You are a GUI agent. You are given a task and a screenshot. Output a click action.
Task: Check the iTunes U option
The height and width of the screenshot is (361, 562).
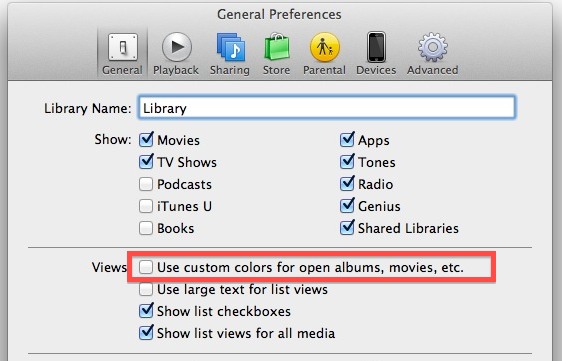coord(146,206)
